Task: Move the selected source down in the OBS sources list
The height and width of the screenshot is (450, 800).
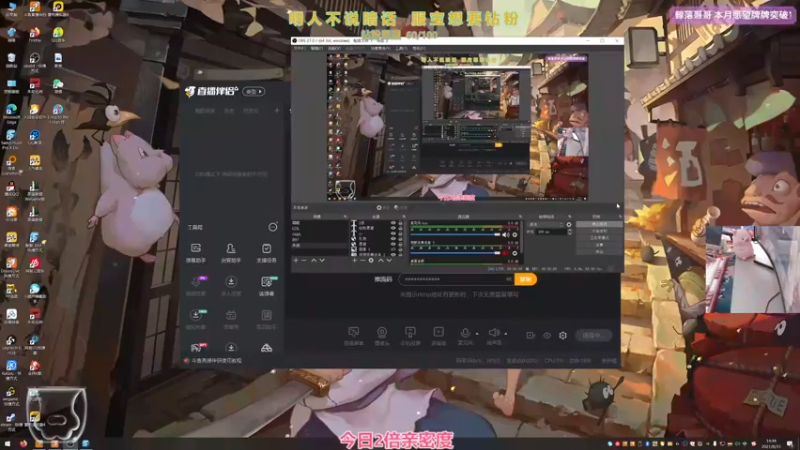Action: tap(389, 260)
